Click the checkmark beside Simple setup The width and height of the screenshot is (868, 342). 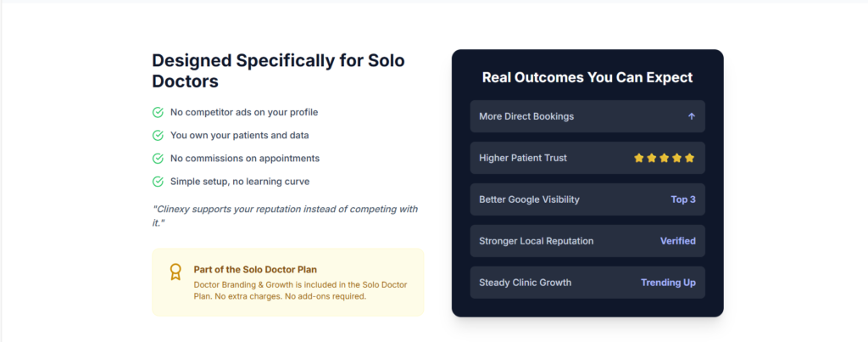(158, 181)
